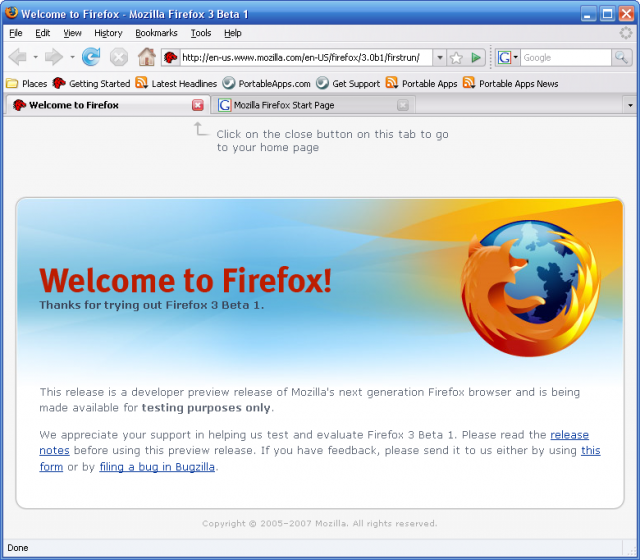
Task: Open the Edit menu
Action: [x=42, y=33]
